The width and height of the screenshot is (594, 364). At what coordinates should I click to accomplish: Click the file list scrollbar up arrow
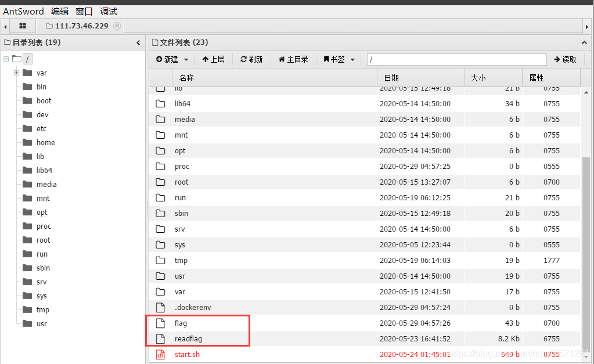[586, 92]
